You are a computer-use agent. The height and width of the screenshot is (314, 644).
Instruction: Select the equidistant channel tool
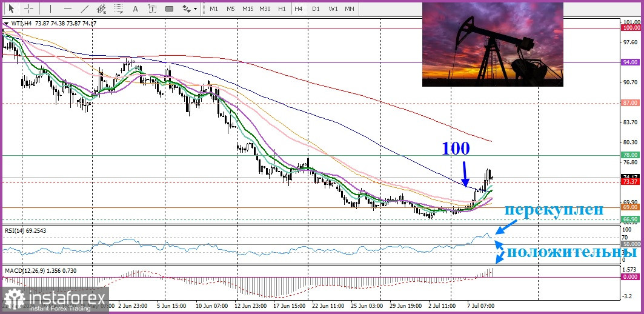pyautogui.click(x=101, y=8)
